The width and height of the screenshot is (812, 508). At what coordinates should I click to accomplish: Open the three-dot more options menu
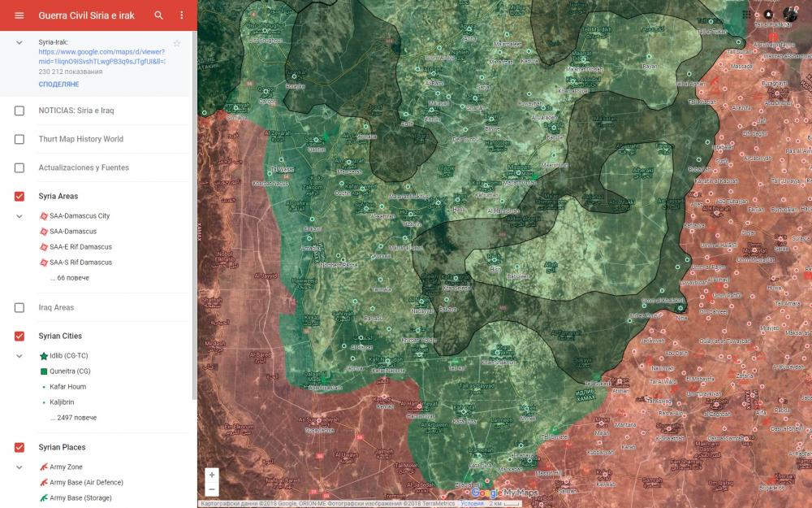tap(182, 15)
